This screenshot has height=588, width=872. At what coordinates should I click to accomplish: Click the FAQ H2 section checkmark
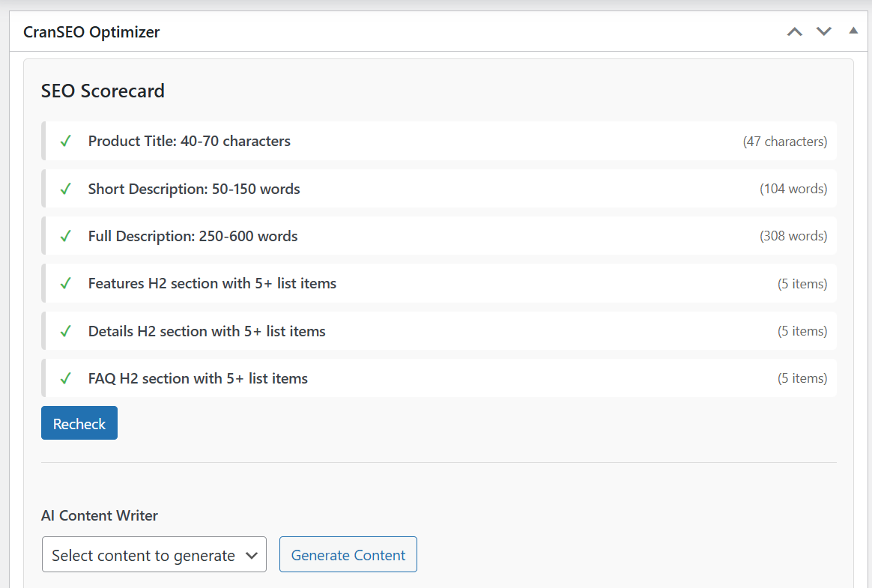pos(66,378)
